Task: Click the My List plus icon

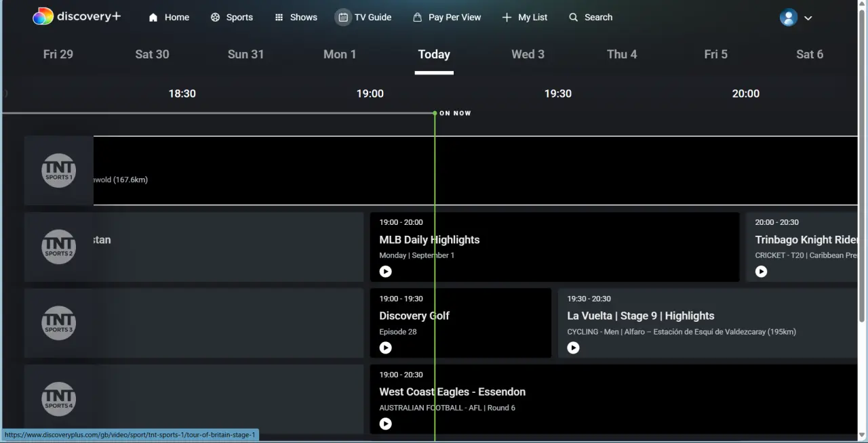Action: (x=507, y=18)
